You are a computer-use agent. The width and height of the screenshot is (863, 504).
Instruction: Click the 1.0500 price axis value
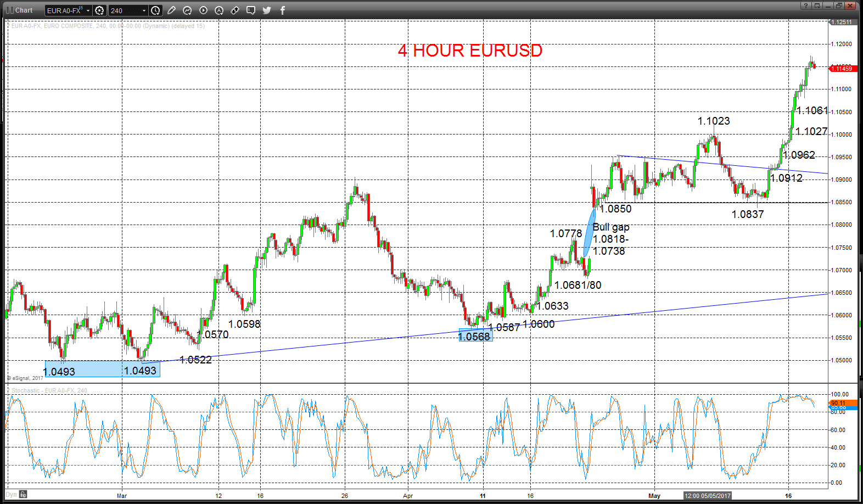point(842,360)
